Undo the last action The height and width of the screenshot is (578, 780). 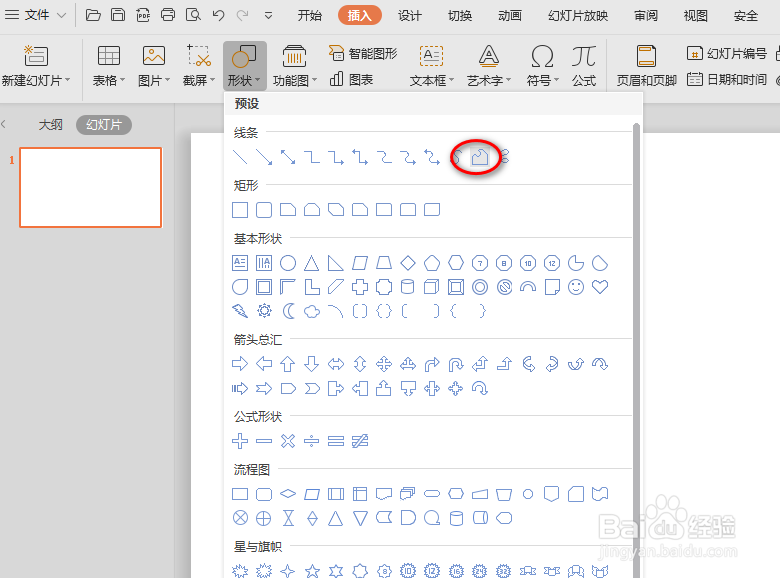point(218,15)
